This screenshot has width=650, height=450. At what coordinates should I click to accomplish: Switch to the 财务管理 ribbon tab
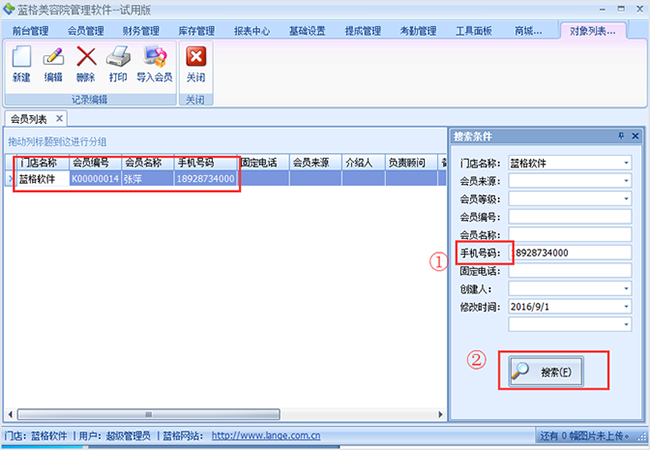tap(141, 31)
